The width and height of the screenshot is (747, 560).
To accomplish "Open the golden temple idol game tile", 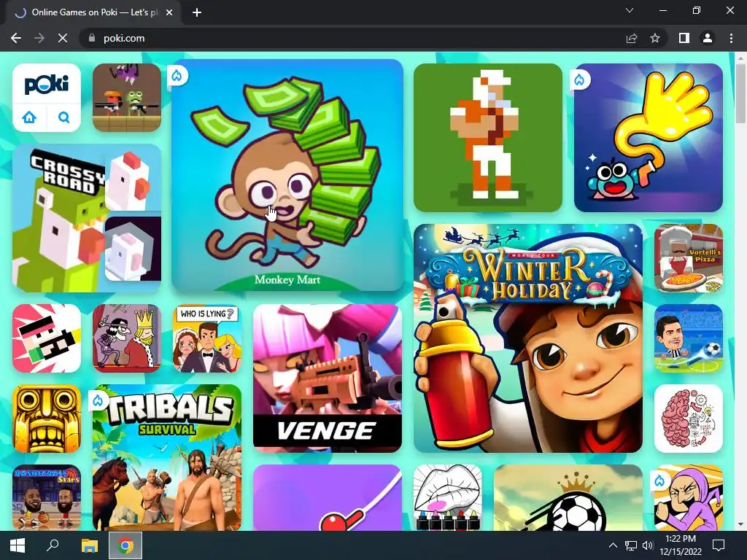I will 47,418.
